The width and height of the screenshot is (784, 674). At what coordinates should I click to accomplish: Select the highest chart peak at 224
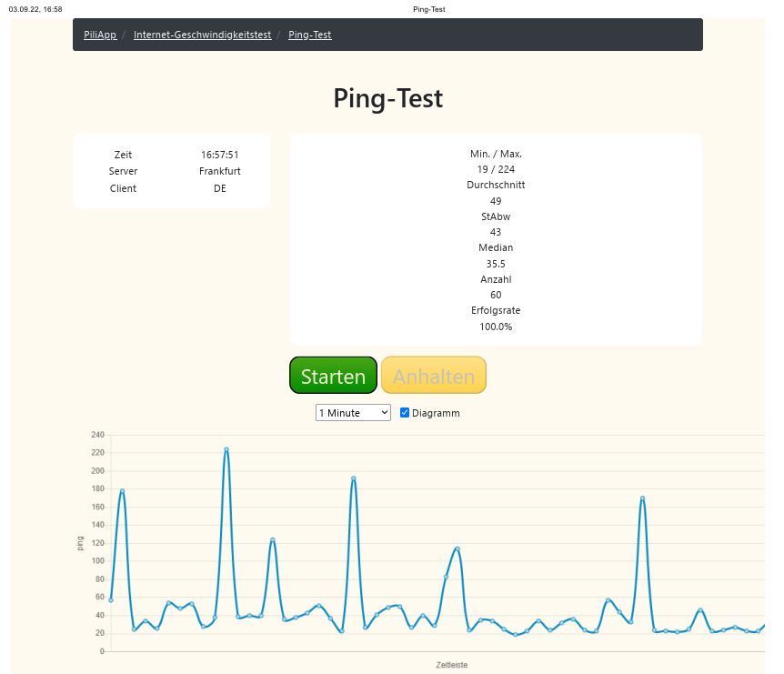click(x=226, y=449)
